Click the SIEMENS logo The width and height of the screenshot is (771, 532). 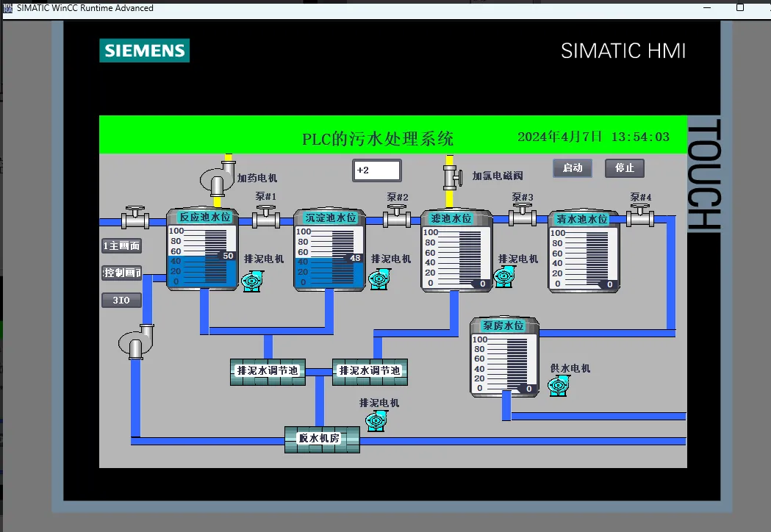click(x=145, y=51)
